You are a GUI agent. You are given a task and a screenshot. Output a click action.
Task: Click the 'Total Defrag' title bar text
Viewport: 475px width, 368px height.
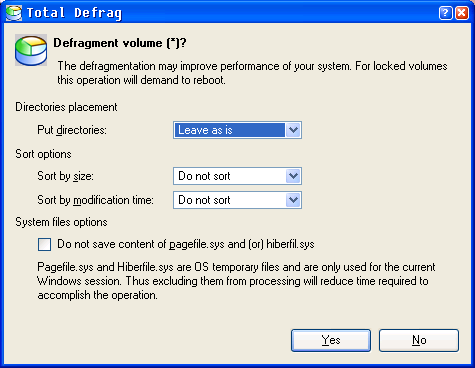(74, 13)
